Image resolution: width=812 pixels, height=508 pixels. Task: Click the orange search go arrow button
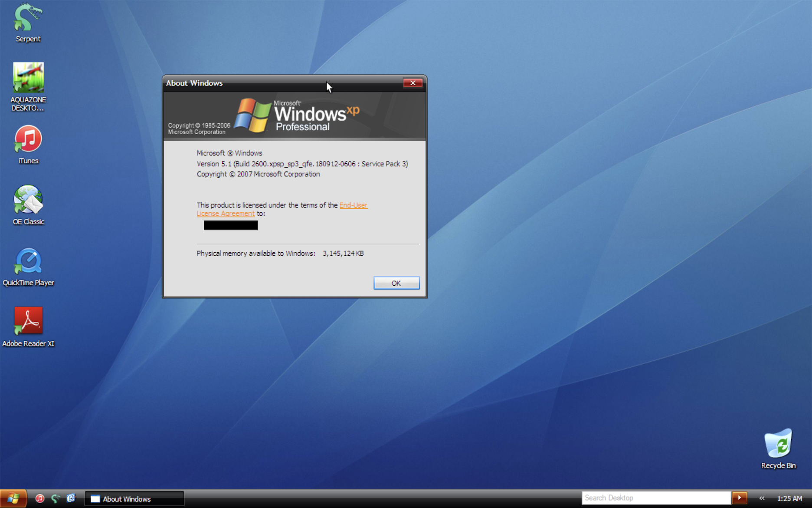tap(740, 498)
